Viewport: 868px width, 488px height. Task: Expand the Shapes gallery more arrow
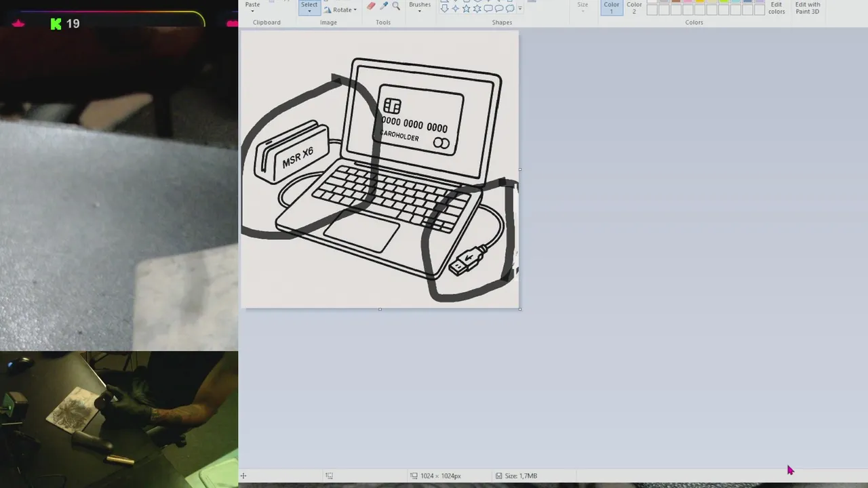[520, 9]
